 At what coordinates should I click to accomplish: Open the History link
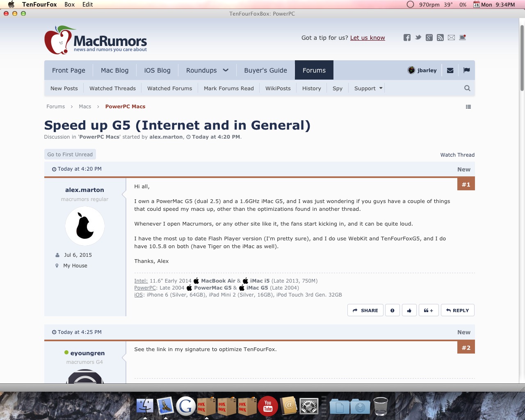[311, 88]
